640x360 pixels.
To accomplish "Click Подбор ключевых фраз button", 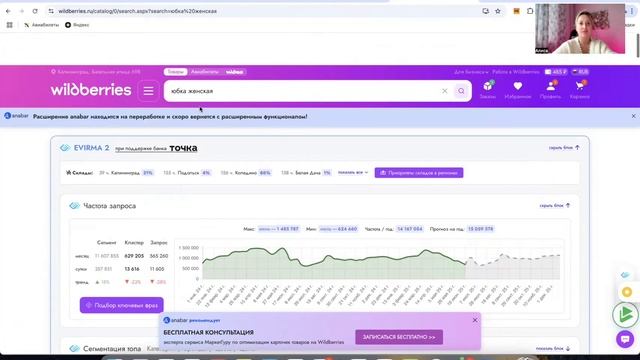I will tap(122, 305).
